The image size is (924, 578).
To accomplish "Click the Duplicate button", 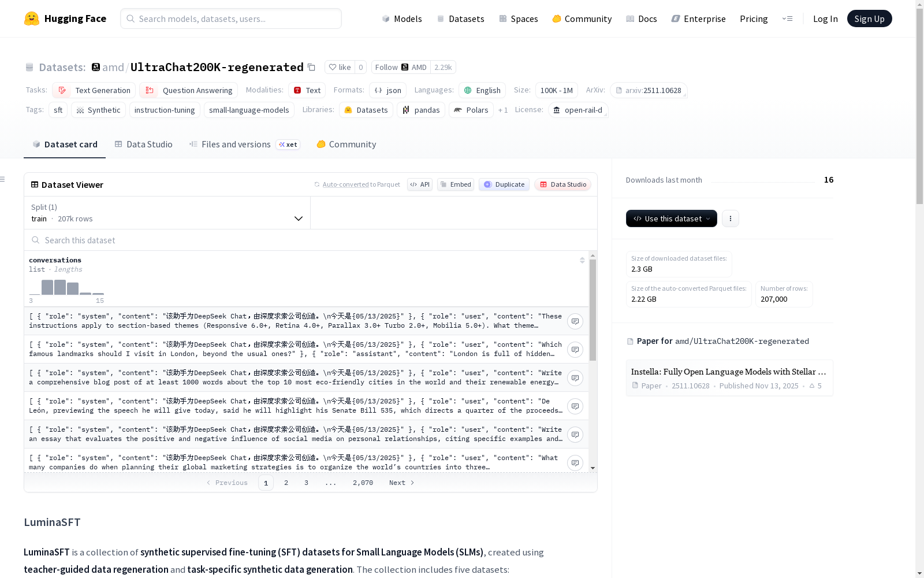I will (504, 184).
